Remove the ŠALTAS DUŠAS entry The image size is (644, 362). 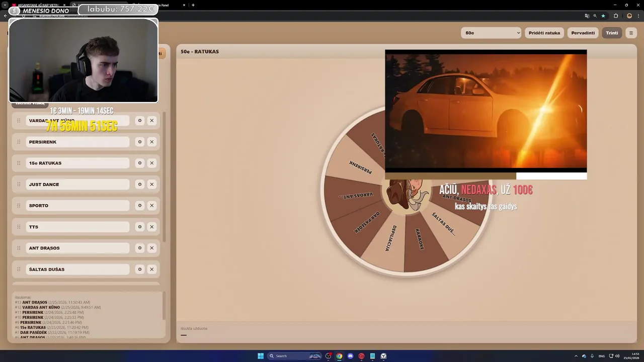tap(151, 269)
